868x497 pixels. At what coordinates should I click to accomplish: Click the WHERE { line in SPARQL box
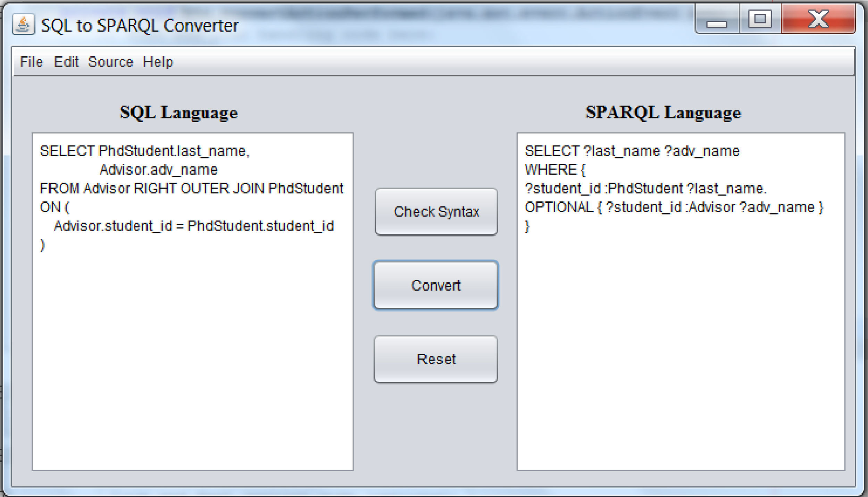[x=555, y=170]
